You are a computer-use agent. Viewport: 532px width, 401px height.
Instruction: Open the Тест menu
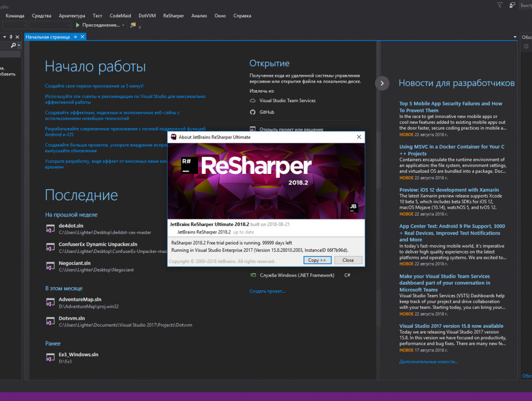[x=97, y=16]
